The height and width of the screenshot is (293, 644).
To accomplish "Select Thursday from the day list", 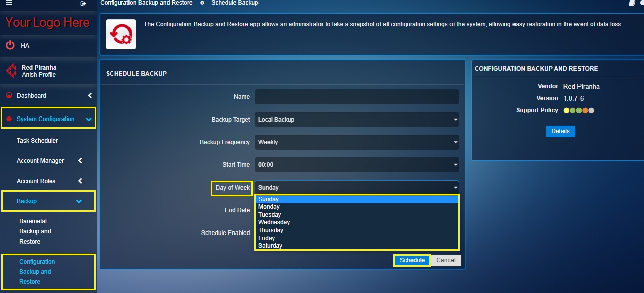I will coord(357,230).
